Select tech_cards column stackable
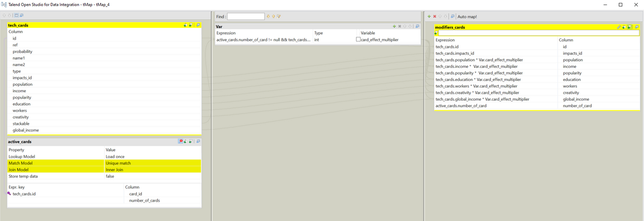 (x=21, y=123)
